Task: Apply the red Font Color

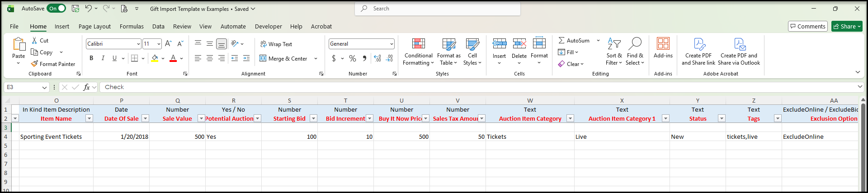Action: [x=173, y=58]
